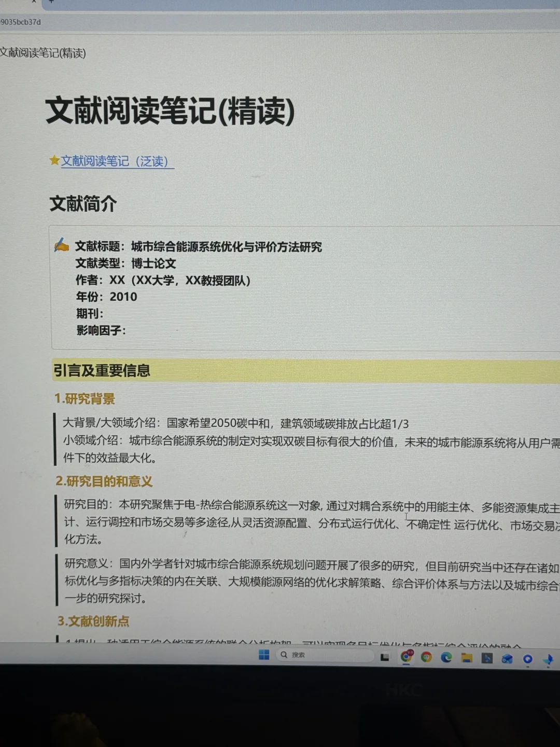Open Microsoft Edge from the taskbar
The width and height of the screenshot is (560, 747).
[x=447, y=657]
